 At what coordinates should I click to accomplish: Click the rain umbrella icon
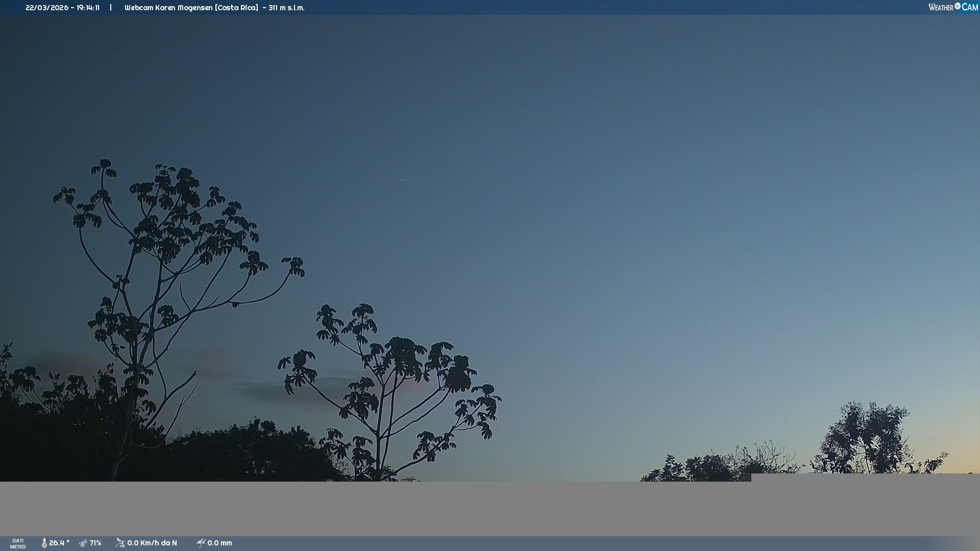[201, 543]
